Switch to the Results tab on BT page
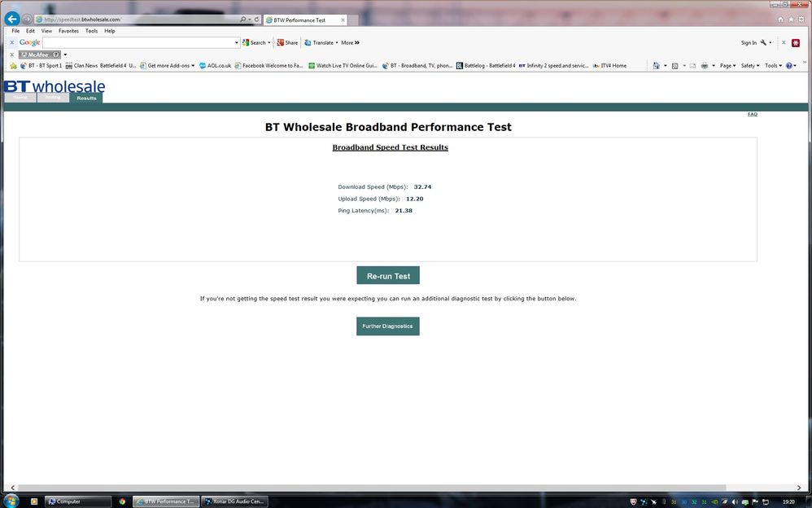The height and width of the screenshot is (508, 812). point(86,98)
